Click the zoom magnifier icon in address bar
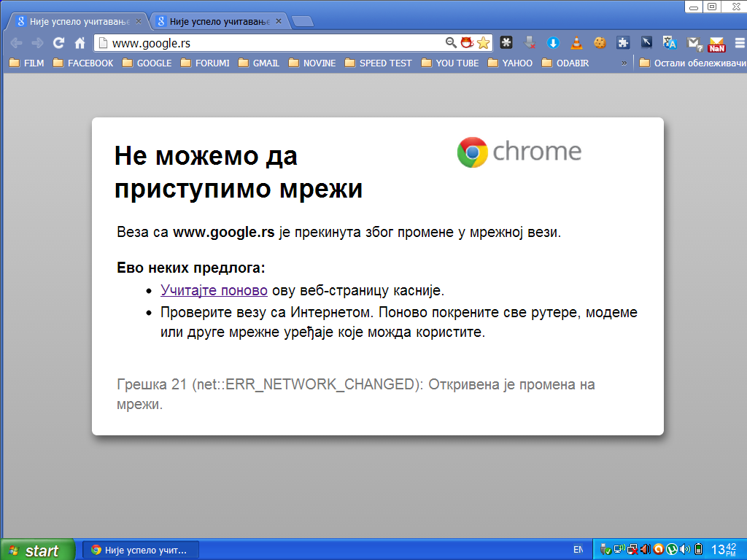 coord(451,43)
